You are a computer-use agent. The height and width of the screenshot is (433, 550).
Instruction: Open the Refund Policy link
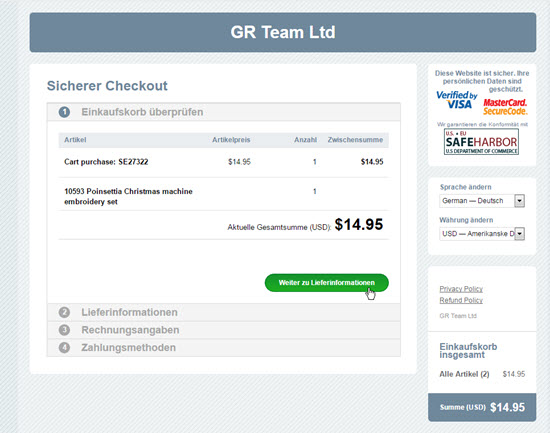(461, 300)
